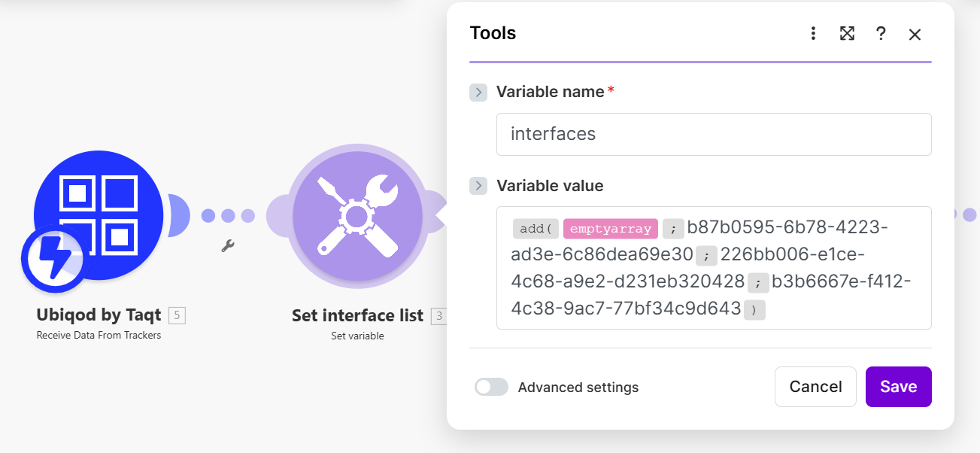Open the three-dot options menu in Tools panel

[813, 34]
